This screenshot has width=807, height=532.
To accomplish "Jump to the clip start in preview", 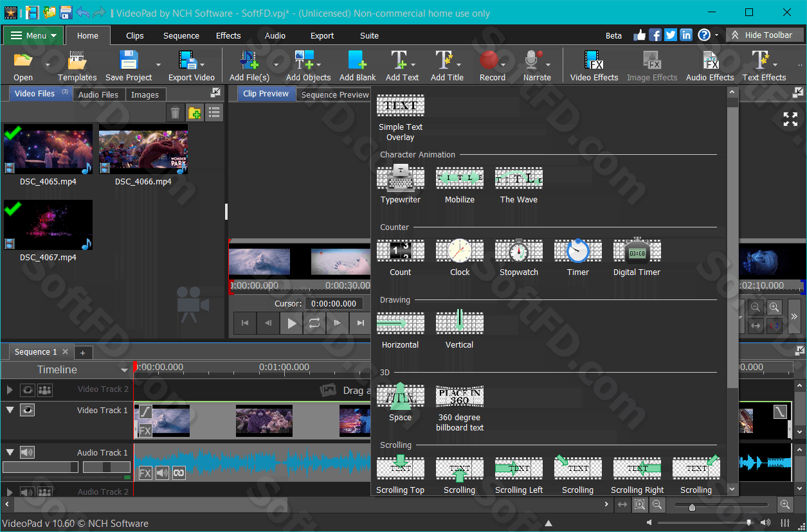I will pos(244,323).
